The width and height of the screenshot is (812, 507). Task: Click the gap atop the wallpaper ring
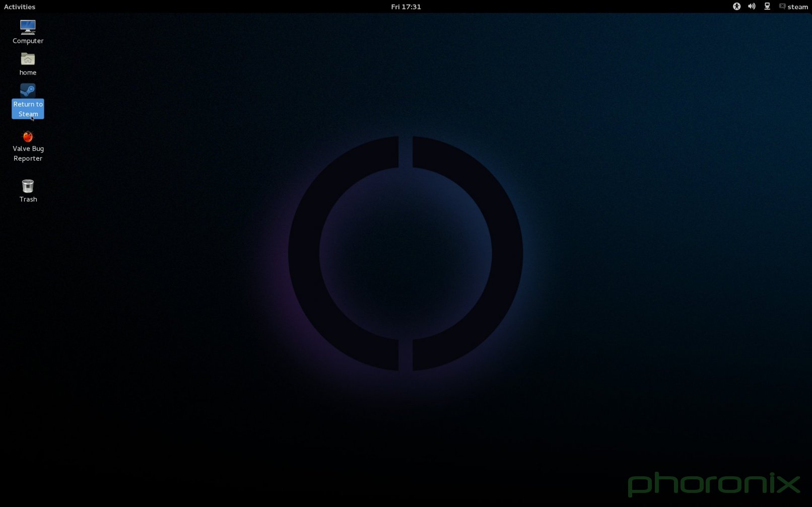point(405,151)
